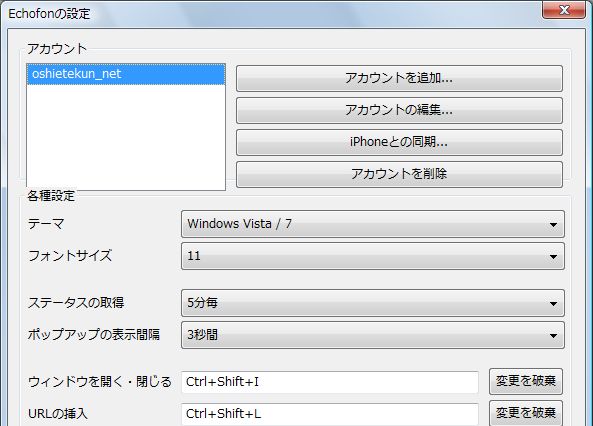Click the Ctrl+Shift+I shortcut field
The width and height of the screenshot is (593, 426).
(330, 382)
